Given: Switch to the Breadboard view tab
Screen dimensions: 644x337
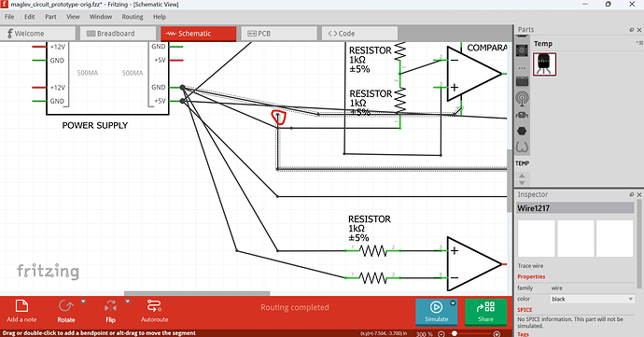Looking at the screenshot, I should coord(118,34).
